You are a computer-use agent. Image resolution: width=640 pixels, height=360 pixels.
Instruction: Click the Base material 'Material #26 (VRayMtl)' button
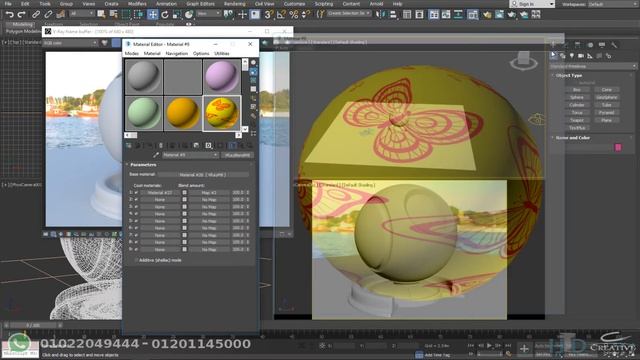[x=203, y=175]
